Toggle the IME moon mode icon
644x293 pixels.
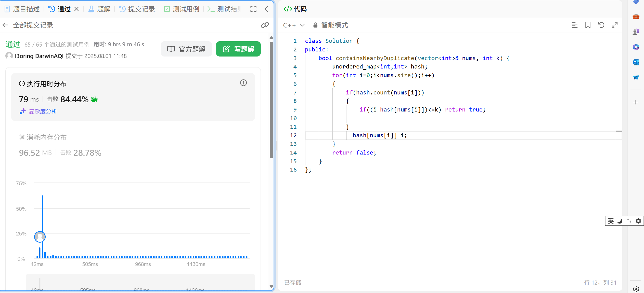620,221
